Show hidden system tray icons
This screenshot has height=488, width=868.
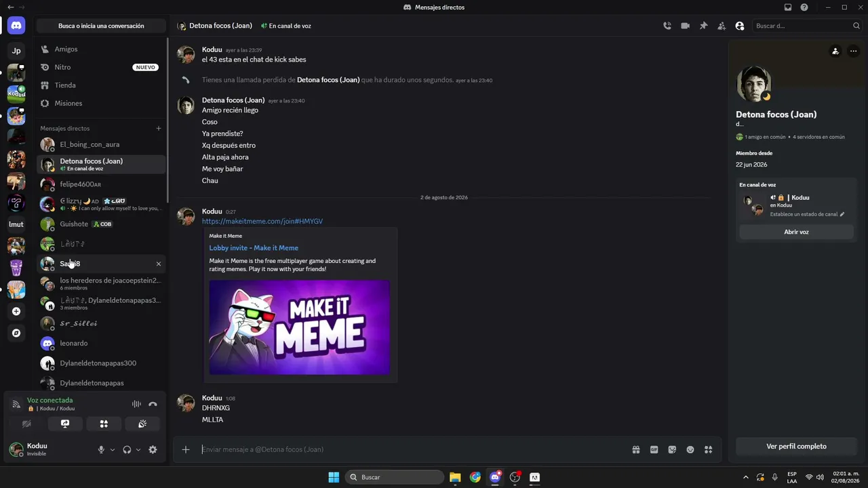pyautogui.click(x=746, y=477)
